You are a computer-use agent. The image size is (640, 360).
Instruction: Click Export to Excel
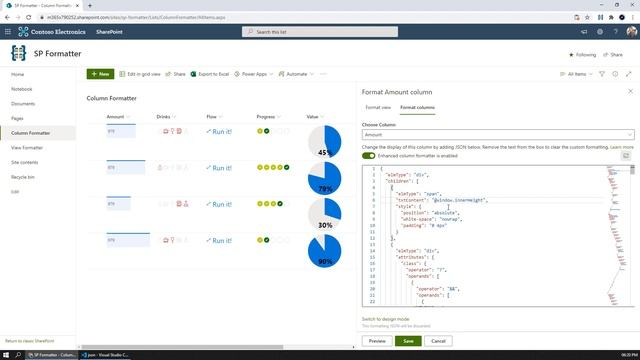point(210,74)
